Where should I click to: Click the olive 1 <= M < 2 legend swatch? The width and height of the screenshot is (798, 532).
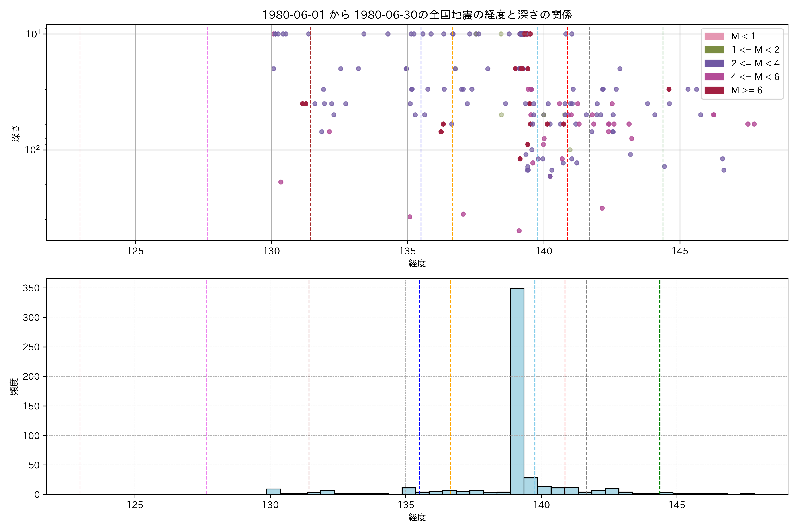coord(714,50)
